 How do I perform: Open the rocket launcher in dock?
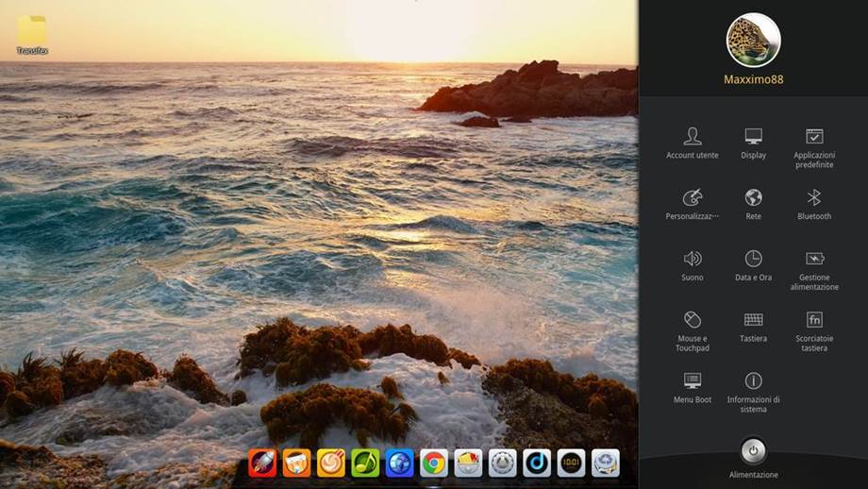261,463
